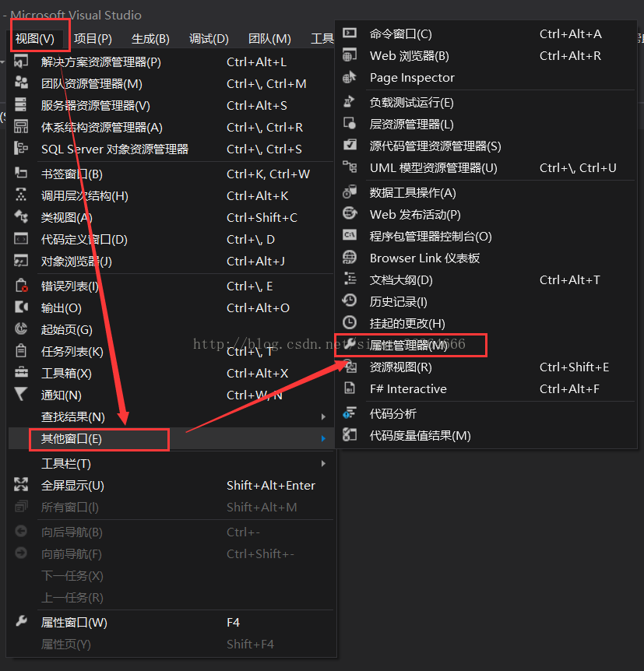Open the 项目(P) menu
This screenshot has width=644, height=671.
(x=93, y=39)
